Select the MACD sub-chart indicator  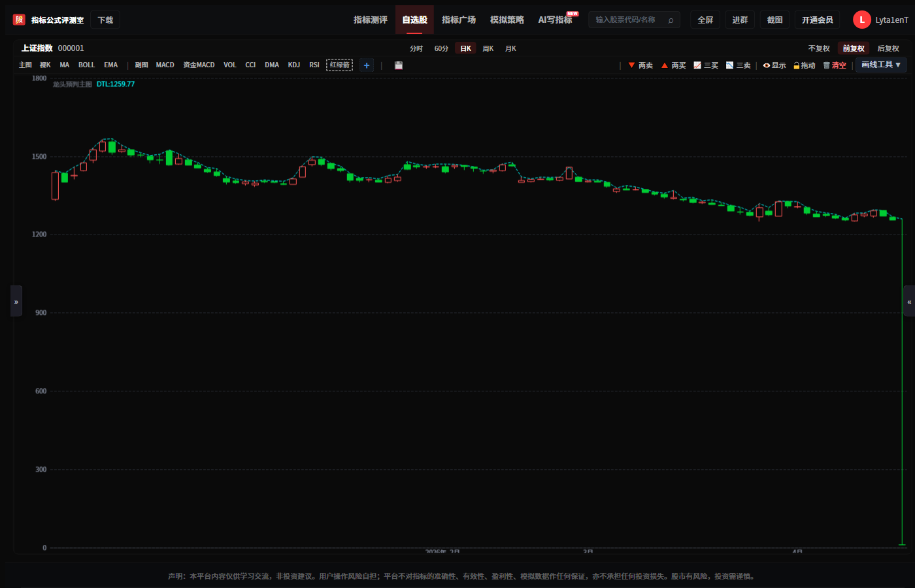coord(165,65)
